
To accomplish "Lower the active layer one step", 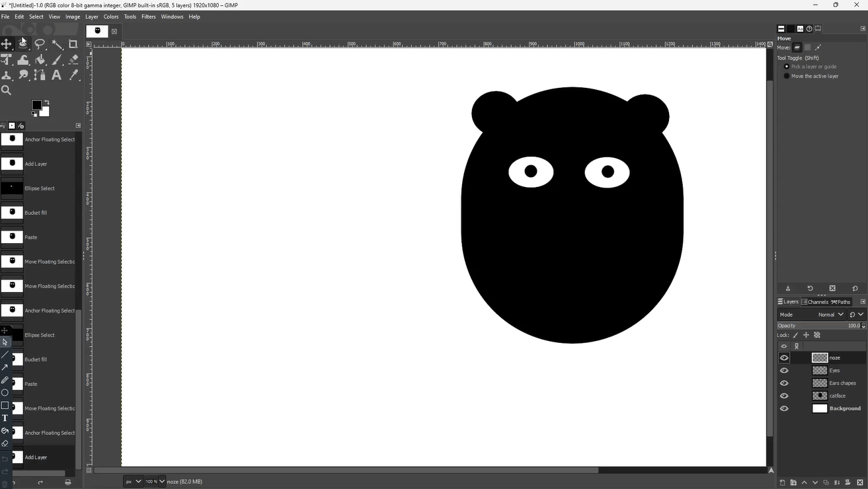I will pos(816,482).
